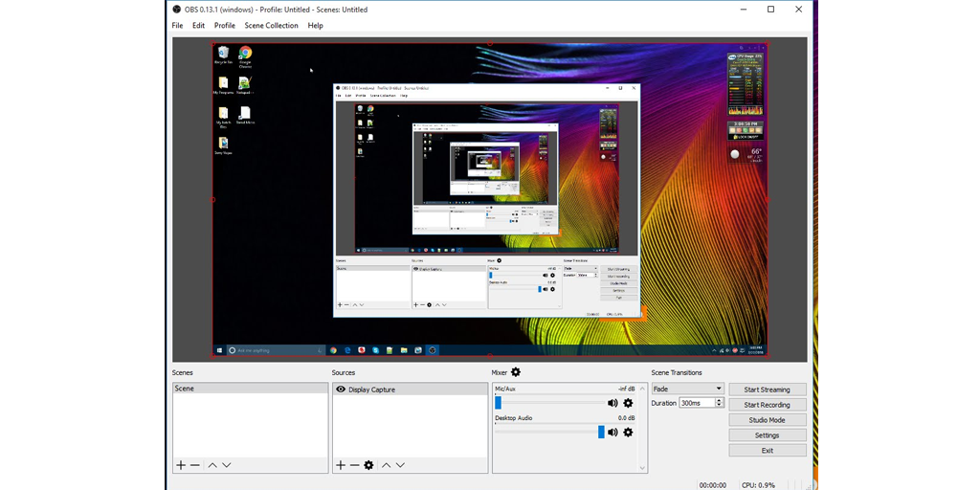The width and height of the screenshot is (980, 490).
Task: Click the '-inf dB' Mic/Aux level text
Action: tap(626, 389)
